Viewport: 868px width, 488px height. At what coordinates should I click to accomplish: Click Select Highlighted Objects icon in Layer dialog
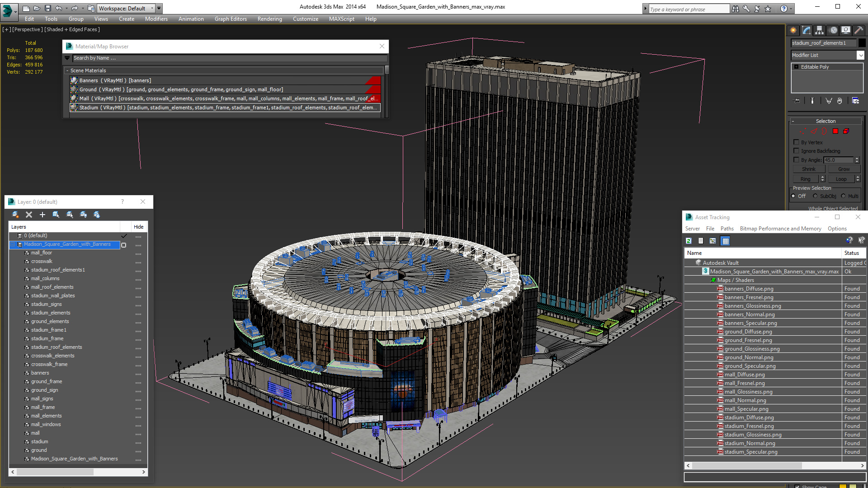(x=56, y=215)
